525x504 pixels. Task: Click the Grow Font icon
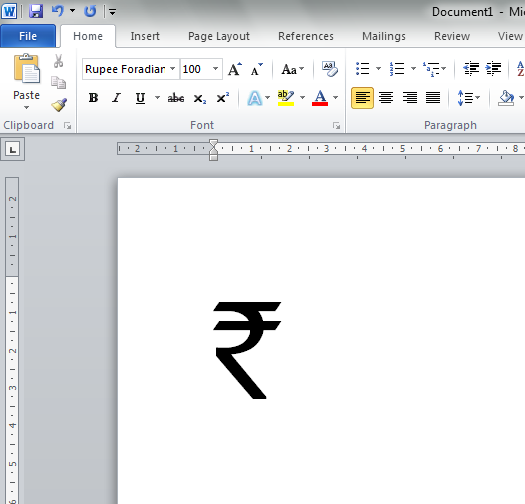(x=235, y=69)
